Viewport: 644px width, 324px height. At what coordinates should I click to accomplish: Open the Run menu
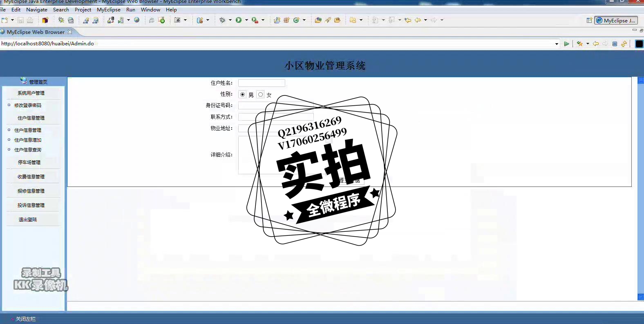coord(131,10)
